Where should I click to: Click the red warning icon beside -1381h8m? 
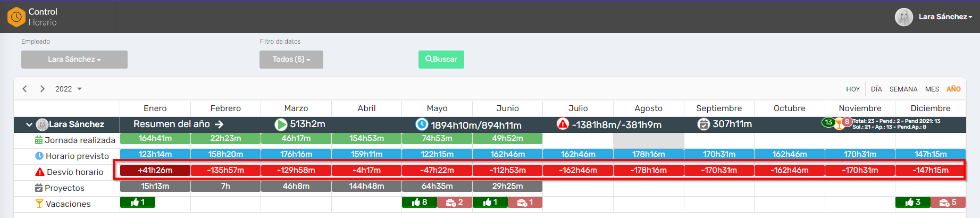(563, 124)
